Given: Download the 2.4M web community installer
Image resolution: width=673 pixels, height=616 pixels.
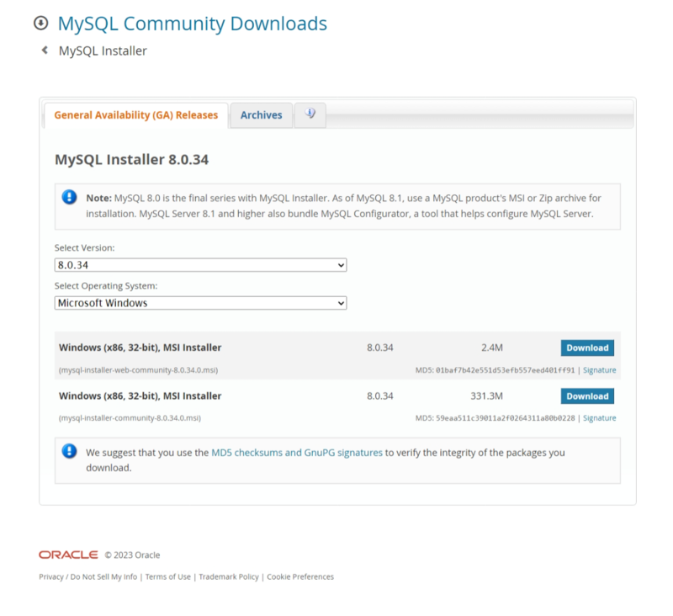Looking at the screenshot, I should [587, 348].
